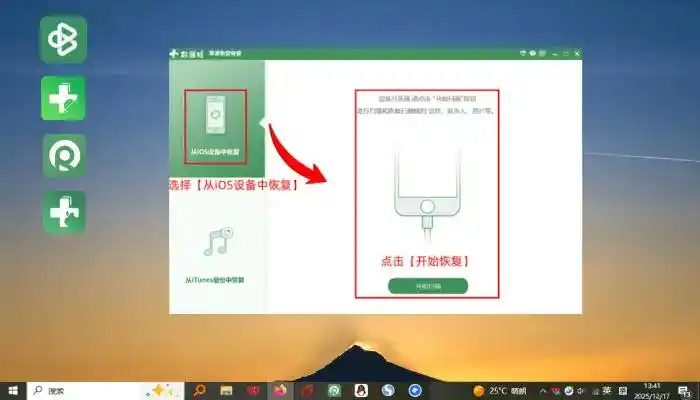The height and width of the screenshot is (400, 700).
Task: Click the taskbar search box
Action: pos(105,391)
